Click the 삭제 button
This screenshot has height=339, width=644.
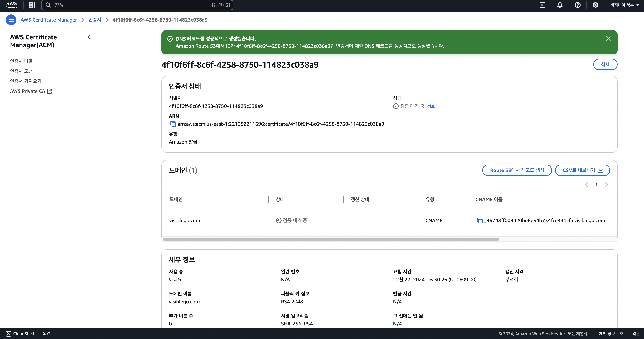605,64
